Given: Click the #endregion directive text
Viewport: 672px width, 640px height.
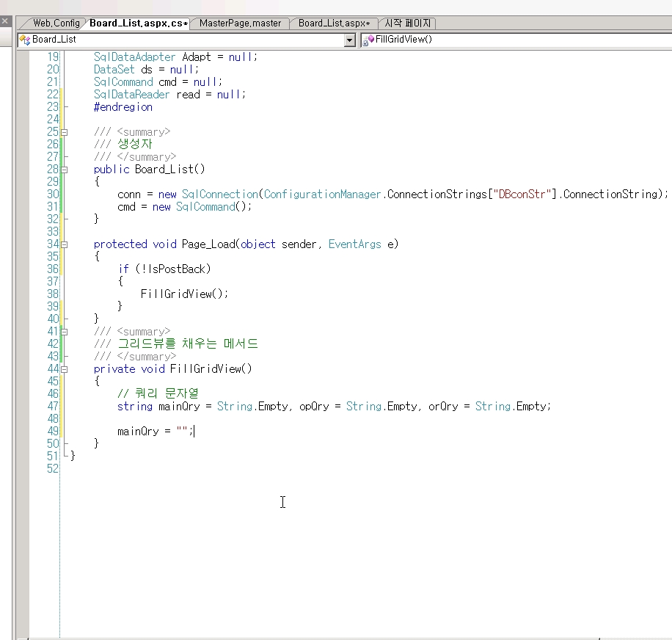Looking at the screenshot, I should point(123,107).
